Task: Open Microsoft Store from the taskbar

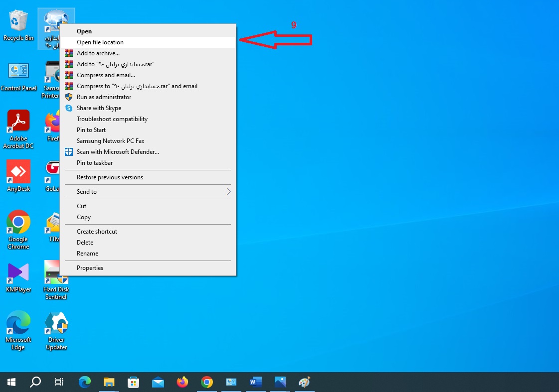Action: click(133, 382)
